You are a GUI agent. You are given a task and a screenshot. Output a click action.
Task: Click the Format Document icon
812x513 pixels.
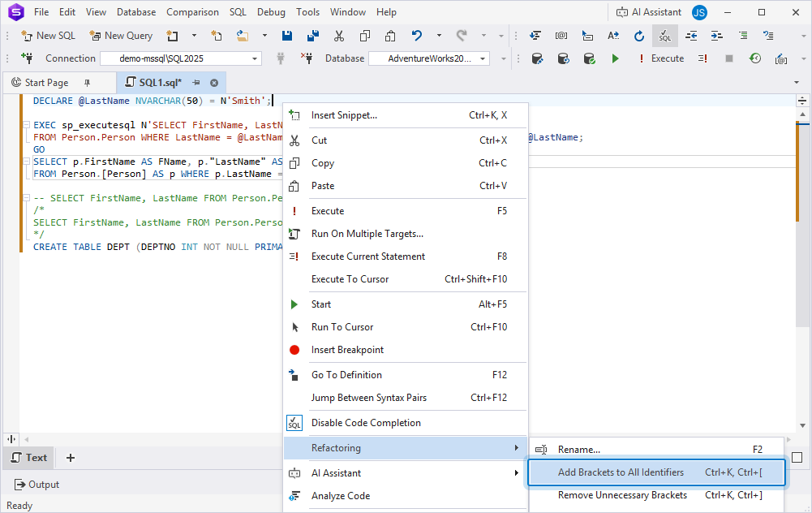535,36
